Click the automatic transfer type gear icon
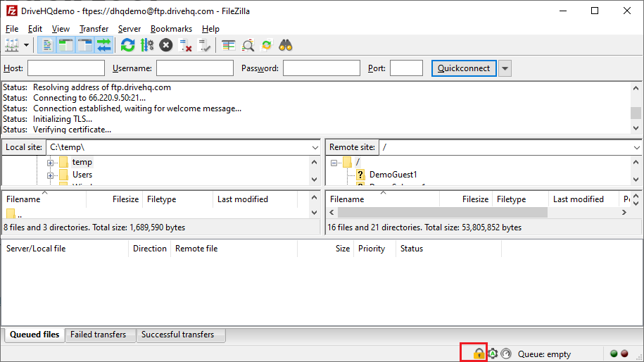The width and height of the screenshot is (644, 362). click(493, 354)
